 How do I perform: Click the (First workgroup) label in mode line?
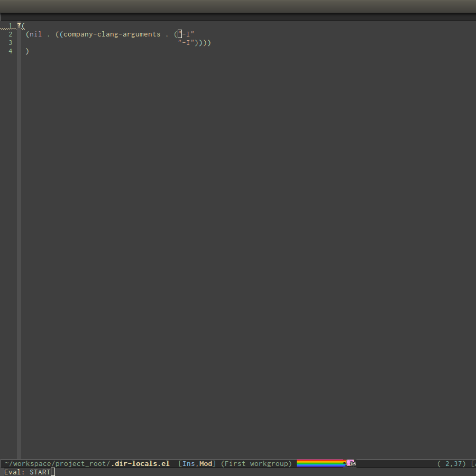256,463
